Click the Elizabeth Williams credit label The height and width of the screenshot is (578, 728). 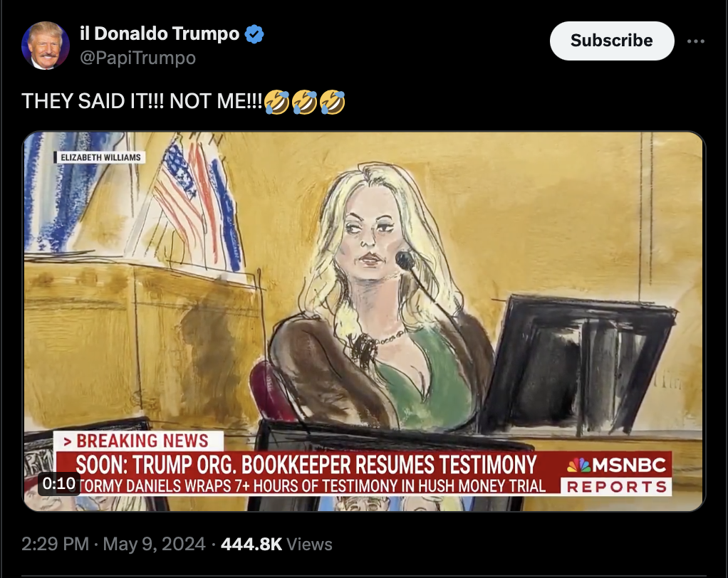coord(100,157)
